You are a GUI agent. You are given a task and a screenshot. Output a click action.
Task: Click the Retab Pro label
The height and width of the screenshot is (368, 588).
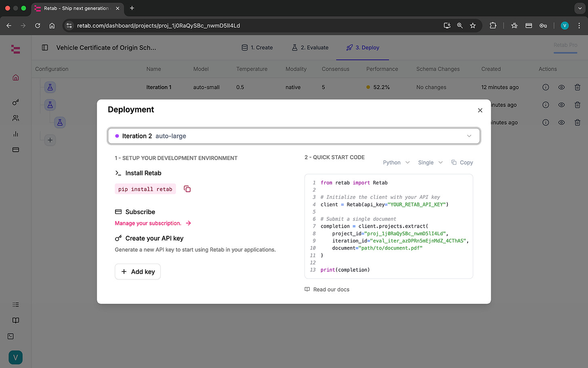[x=565, y=45]
